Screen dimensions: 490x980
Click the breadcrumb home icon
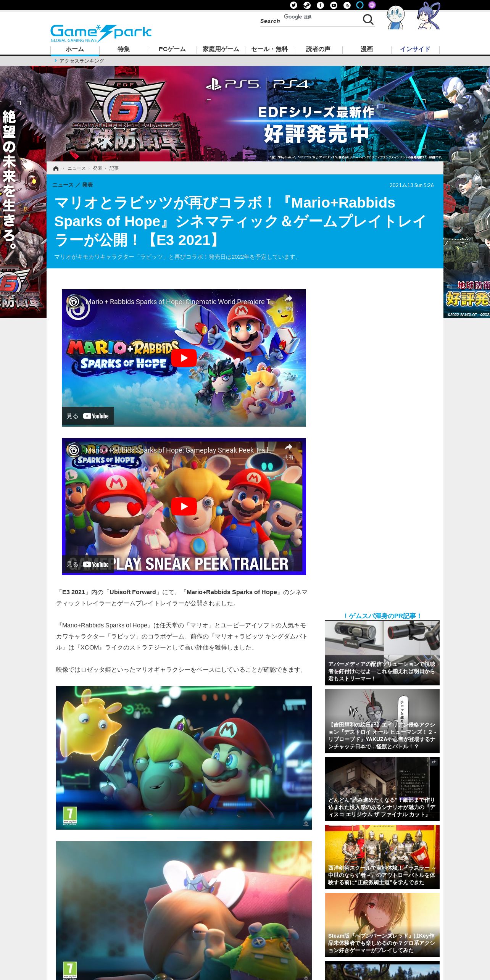[56, 168]
